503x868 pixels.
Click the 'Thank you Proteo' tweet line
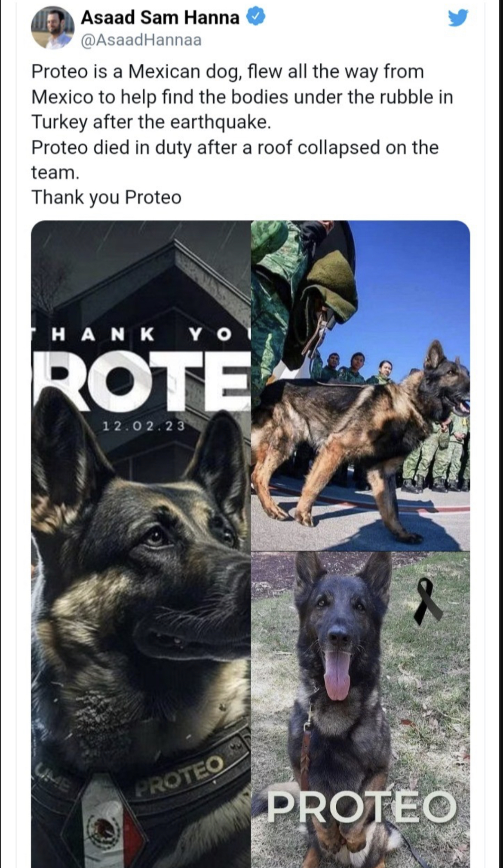coord(107,197)
